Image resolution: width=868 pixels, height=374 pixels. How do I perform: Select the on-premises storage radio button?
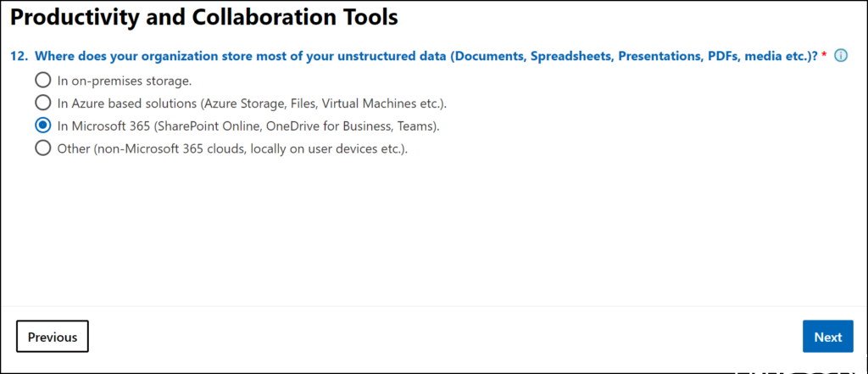coord(42,81)
